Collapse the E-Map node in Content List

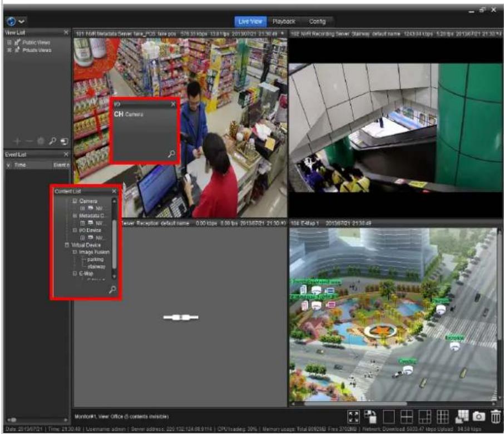[x=75, y=273]
